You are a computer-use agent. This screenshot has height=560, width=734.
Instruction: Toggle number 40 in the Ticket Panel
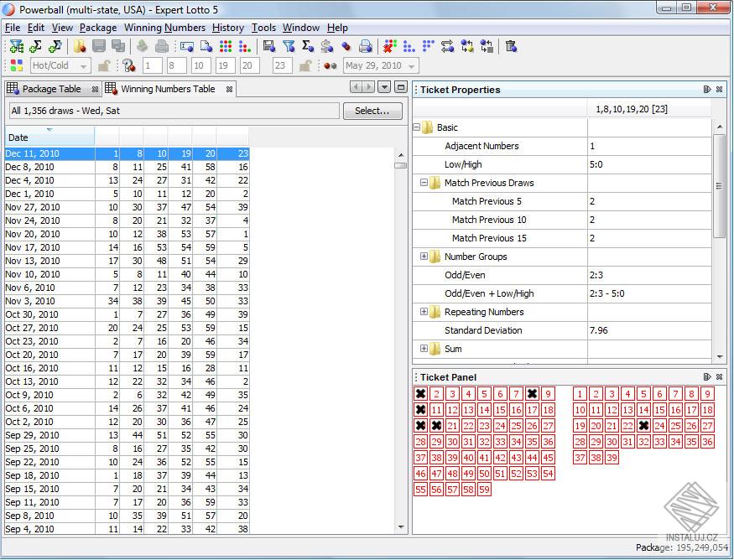click(469, 458)
